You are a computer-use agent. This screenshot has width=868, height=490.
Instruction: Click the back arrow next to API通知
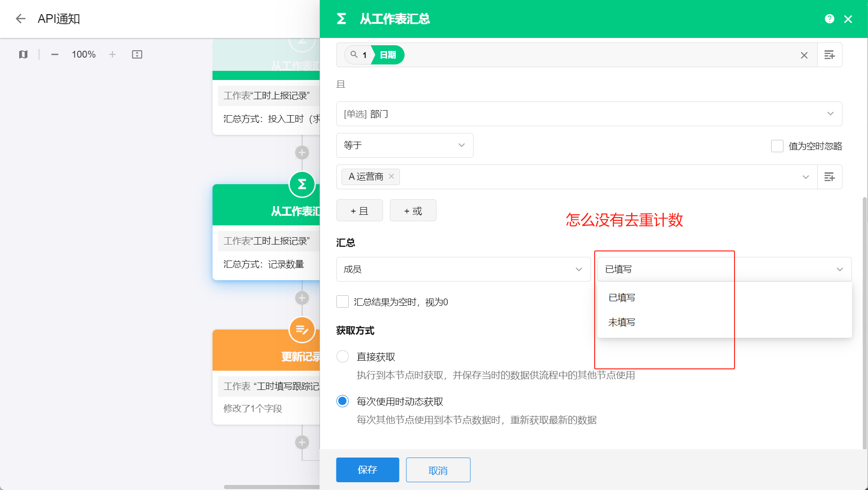pos(21,19)
